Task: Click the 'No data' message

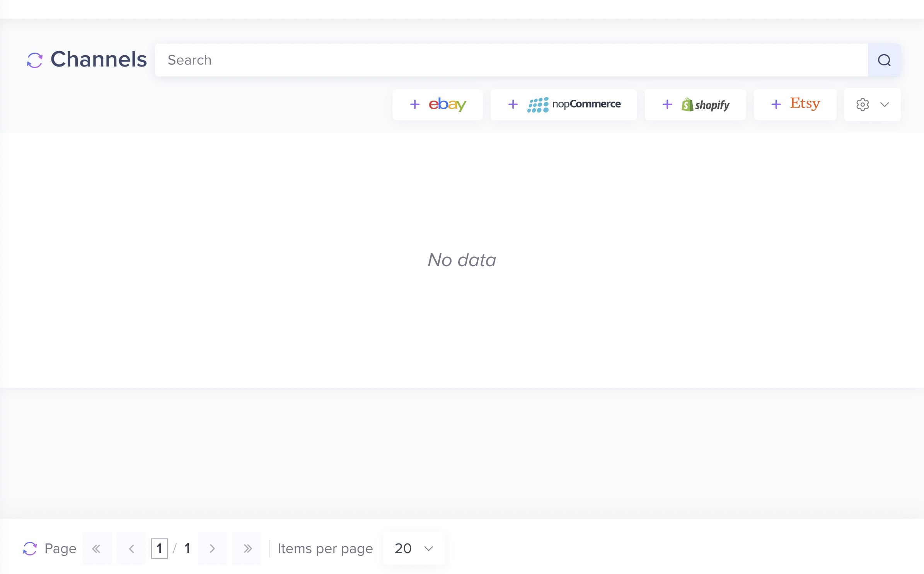Action: [x=462, y=260]
